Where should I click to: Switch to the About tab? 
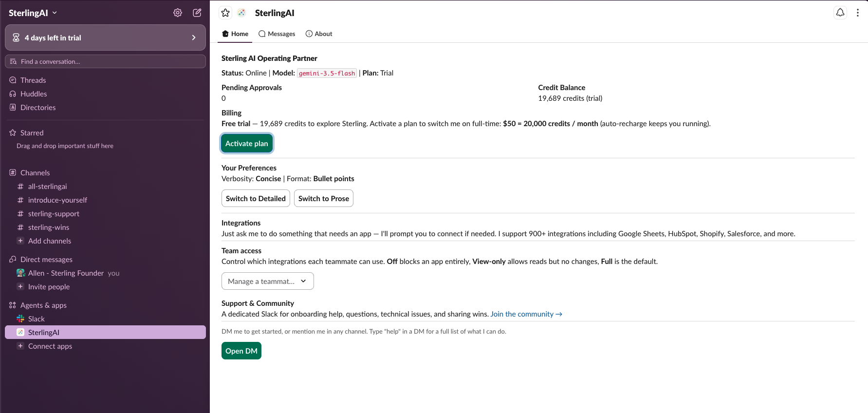point(319,34)
